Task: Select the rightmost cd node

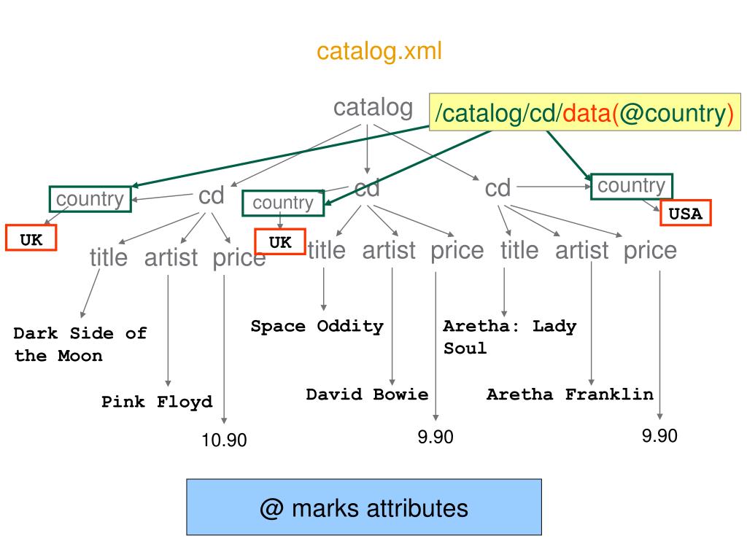Action: click(x=498, y=188)
